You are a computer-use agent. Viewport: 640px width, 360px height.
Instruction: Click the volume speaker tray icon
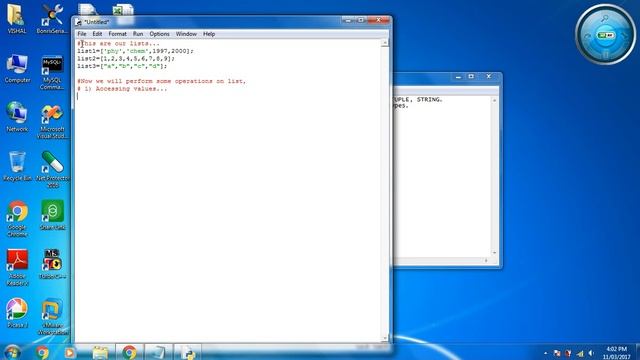coord(591,353)
